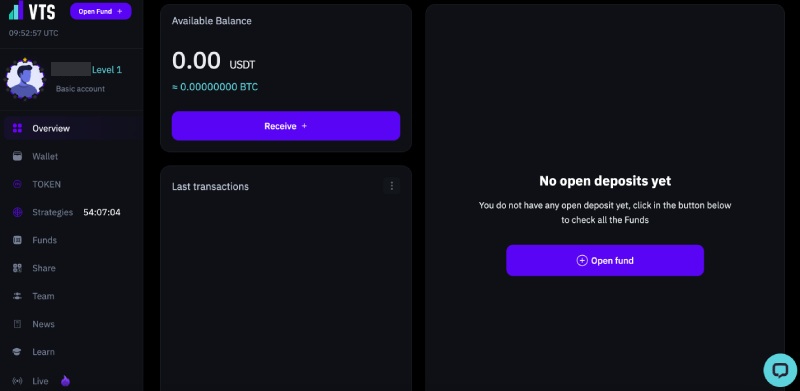
Task: Click the TOKEN coin icon
Action: [x=17, y=184]
